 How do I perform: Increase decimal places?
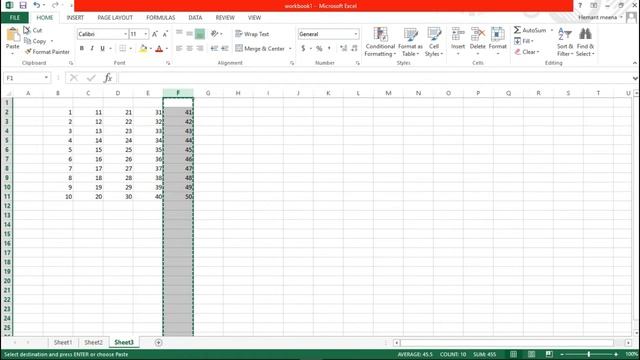click(x=344, y=49)
